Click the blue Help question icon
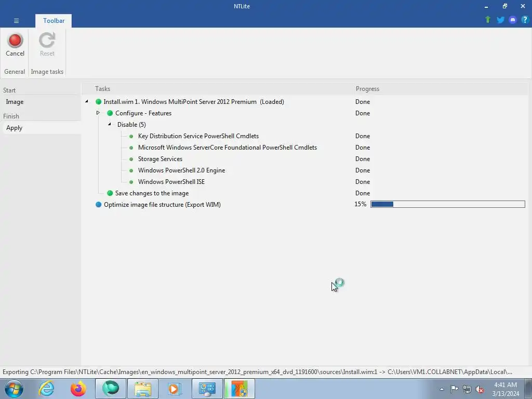532x399 pixels. pos(525,20)
